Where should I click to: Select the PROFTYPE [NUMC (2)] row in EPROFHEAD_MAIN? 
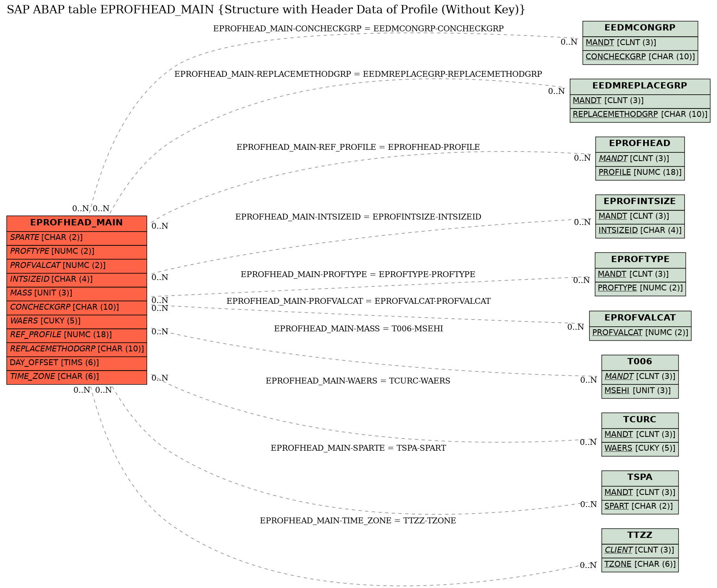click(77, 252)
